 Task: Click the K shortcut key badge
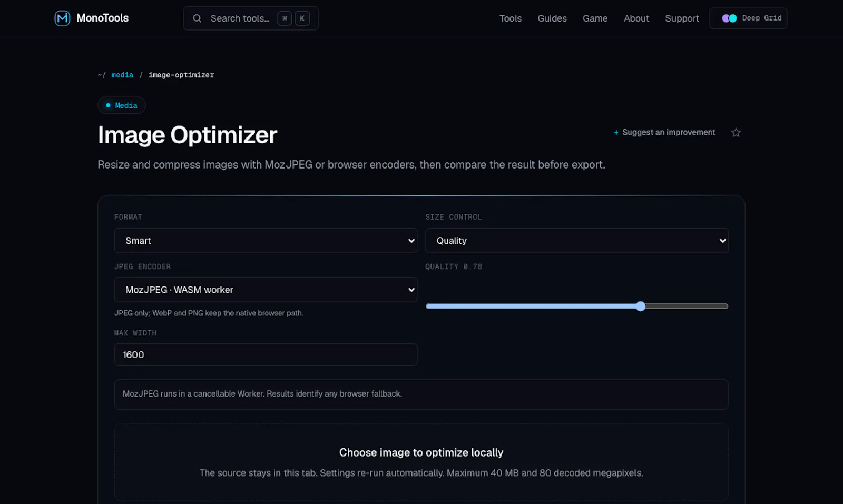point(302,18)
